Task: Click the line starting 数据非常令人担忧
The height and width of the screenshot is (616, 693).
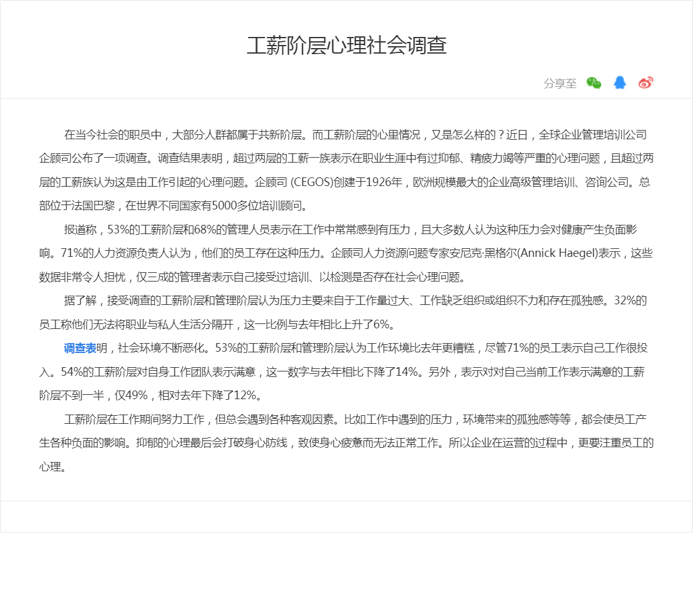Action: (x=254, y=277)
